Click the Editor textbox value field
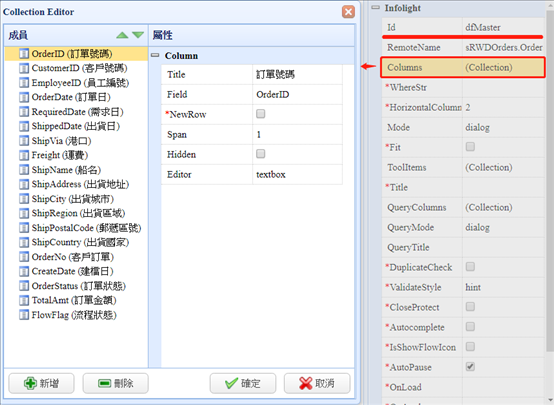This screenshot has height=405, width=554. tap(297, 175)
